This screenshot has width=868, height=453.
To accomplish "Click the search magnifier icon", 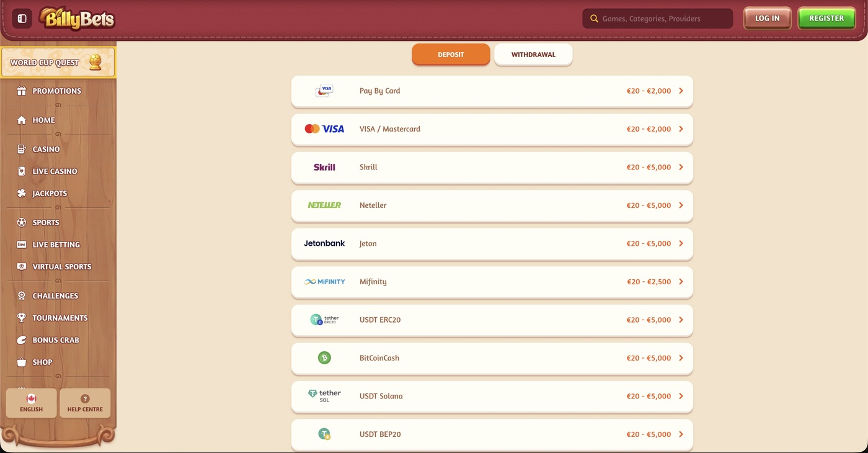I will click(x=594, y=19).
